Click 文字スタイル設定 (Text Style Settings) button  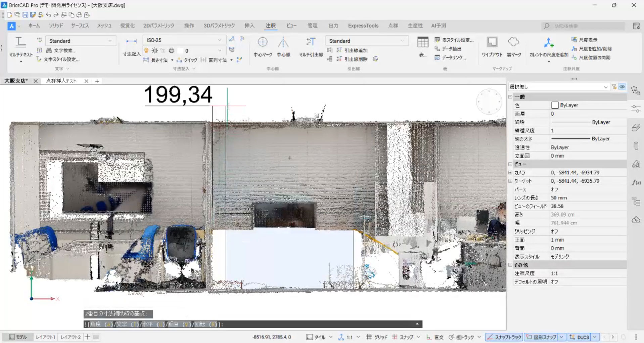pos(61,59)
